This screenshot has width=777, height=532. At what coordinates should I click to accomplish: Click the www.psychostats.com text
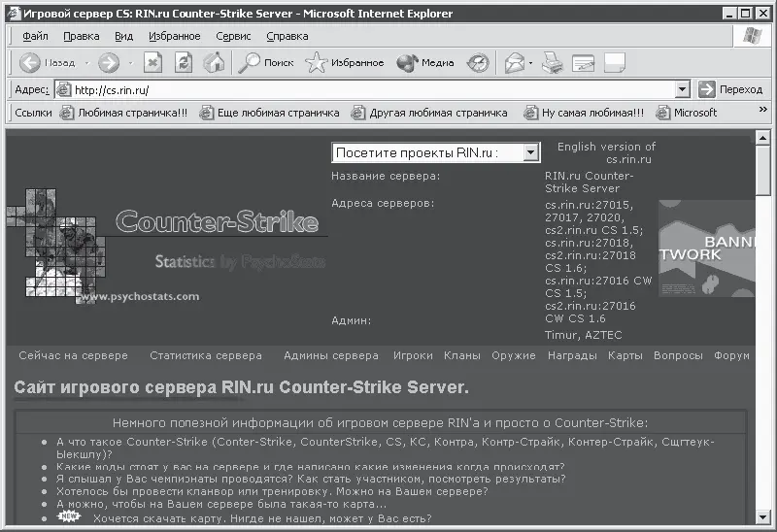click(x=140, y=296)
